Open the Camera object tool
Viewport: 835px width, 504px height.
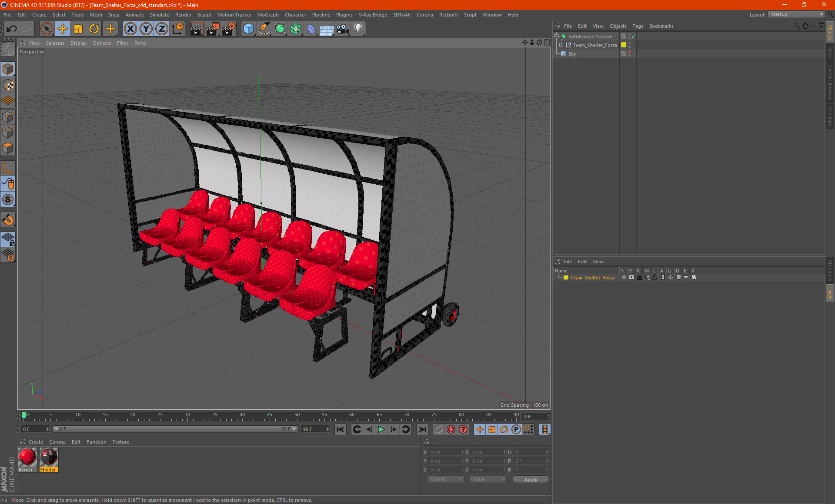click(x=342, y=29)
